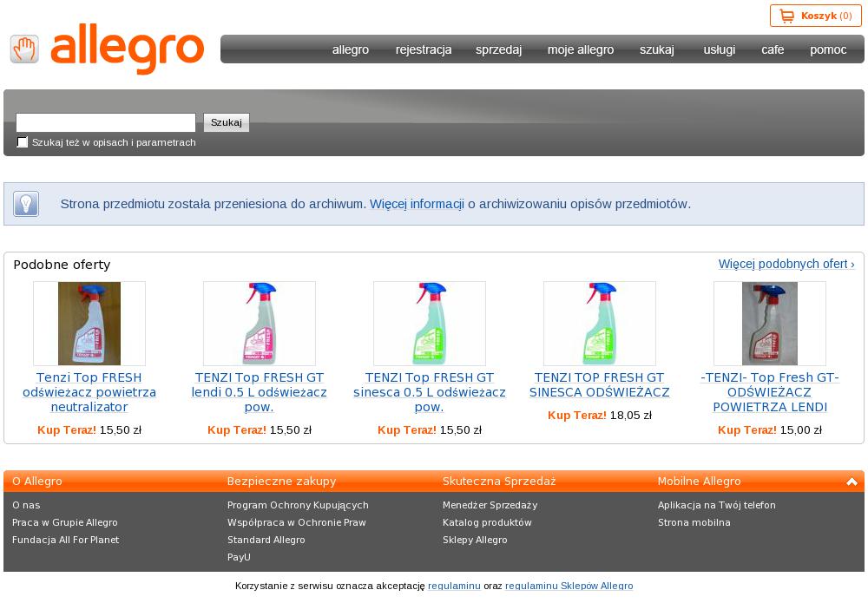This screenshot has height=603, width=868.
Task: Click the O Allegro footer heading
Action: pyautogui.click(x=37, y=482)
